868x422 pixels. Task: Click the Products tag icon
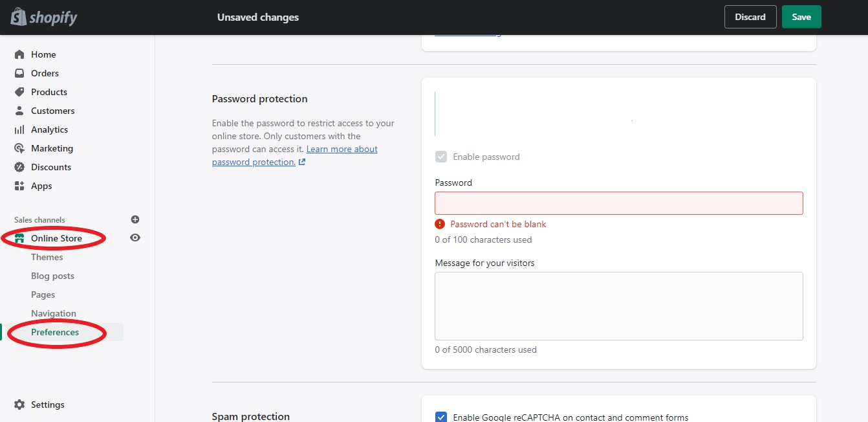pyautogui.click(x=19, y=92)
